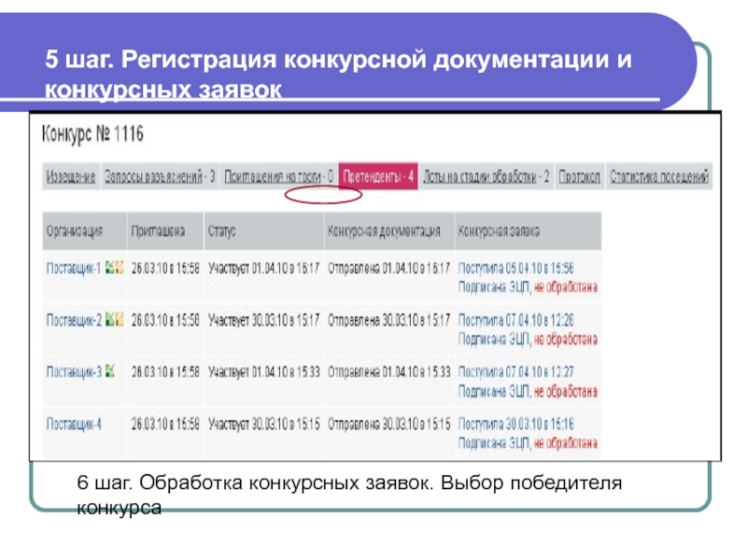Switch to Запросы разъяснений - 3 tab
747x560 pixels.
coord(160,176)
